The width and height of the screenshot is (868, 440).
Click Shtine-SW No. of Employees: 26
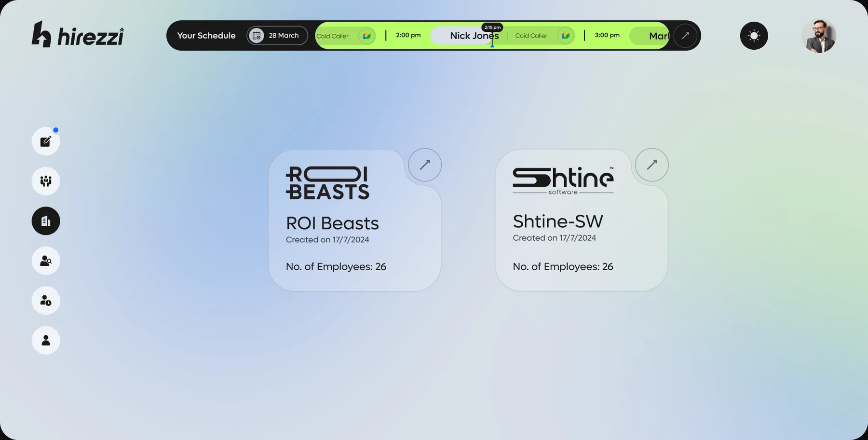pos(563,267)
